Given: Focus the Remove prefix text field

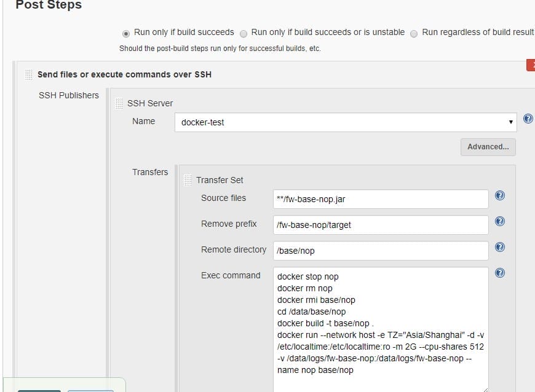Looking at the screenshot, I should tap(381, 225).
